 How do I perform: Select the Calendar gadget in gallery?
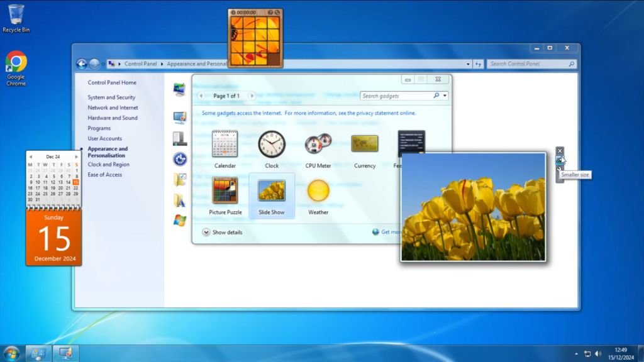(x=225, y=145)
